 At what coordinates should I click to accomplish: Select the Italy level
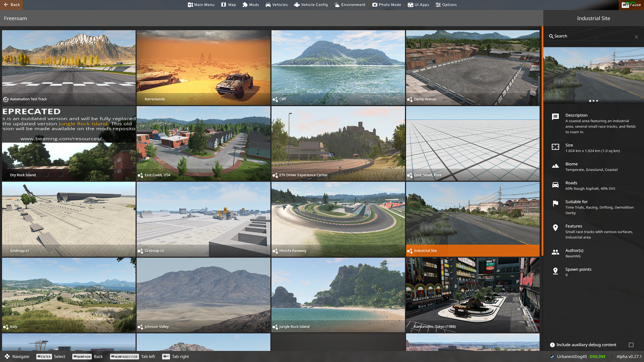tap(69, 295)
